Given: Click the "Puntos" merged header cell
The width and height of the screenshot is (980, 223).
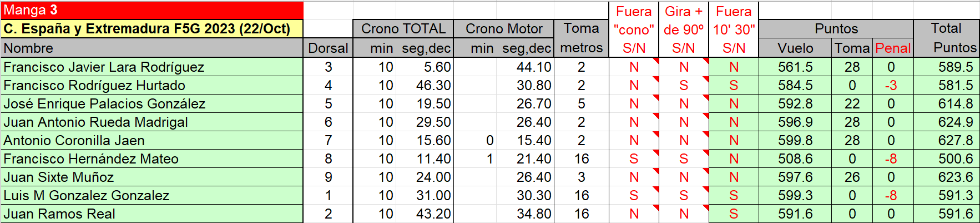Looking at the screenshot, I should pos(836,29).
